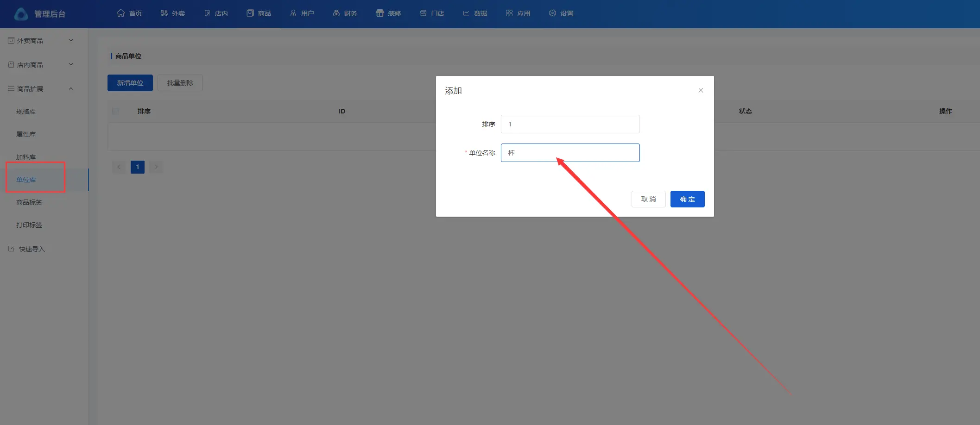Click the 装修 storefront icon
This screenshot has height=425, width=980.
tap(380, 13)
